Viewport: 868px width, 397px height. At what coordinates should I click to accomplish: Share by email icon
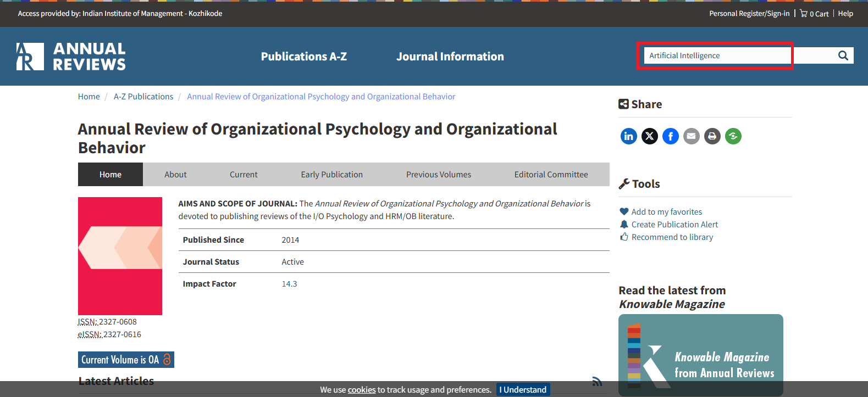pyautogui.click(x=691, y=136)
